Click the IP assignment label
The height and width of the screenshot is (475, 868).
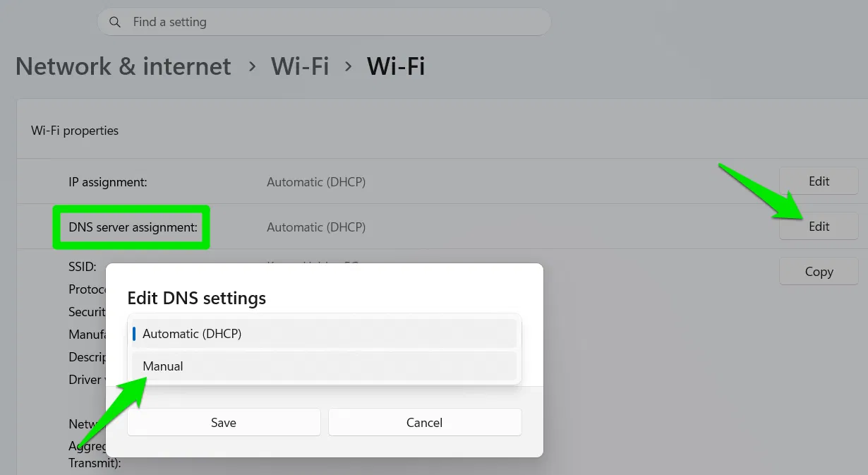click(108, 182)
